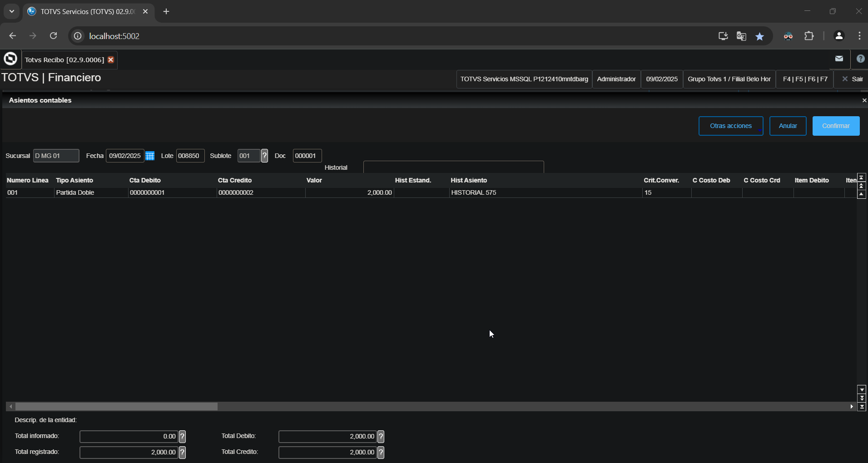Focus the Sublote input field

[249, 156]
